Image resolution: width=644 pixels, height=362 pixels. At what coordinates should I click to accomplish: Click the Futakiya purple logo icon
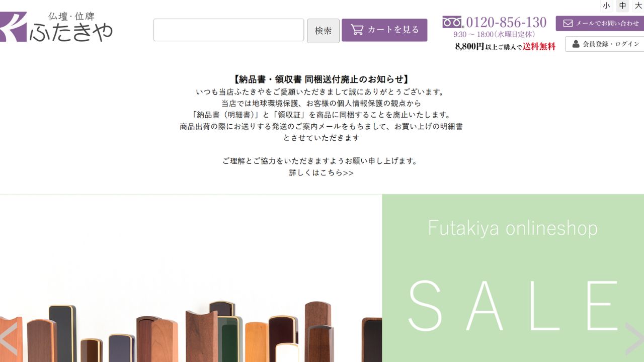13,27
